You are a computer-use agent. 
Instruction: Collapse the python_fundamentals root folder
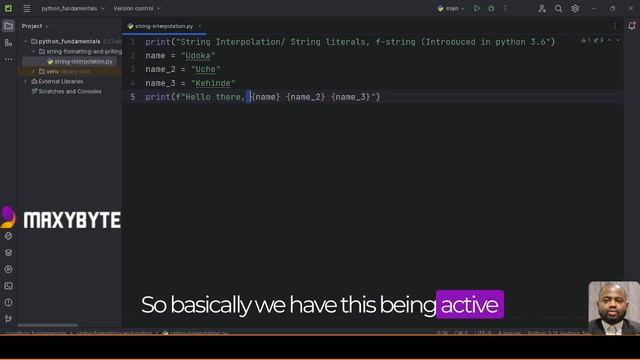[26, 42]
